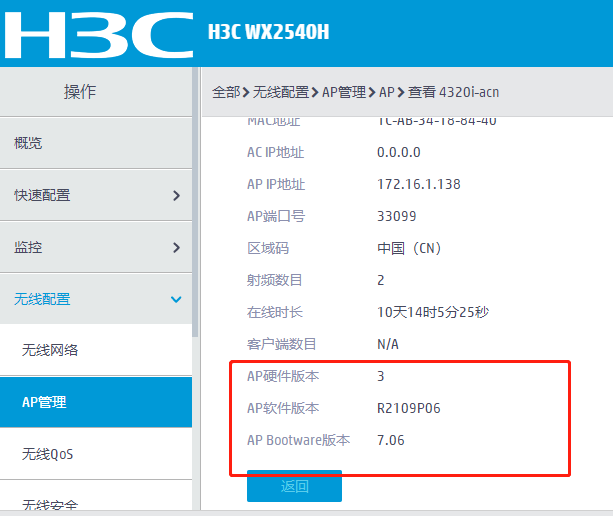Click the AC IP地址 label
The height and width of the screenshot is (516, 613).
click(276, 152)
